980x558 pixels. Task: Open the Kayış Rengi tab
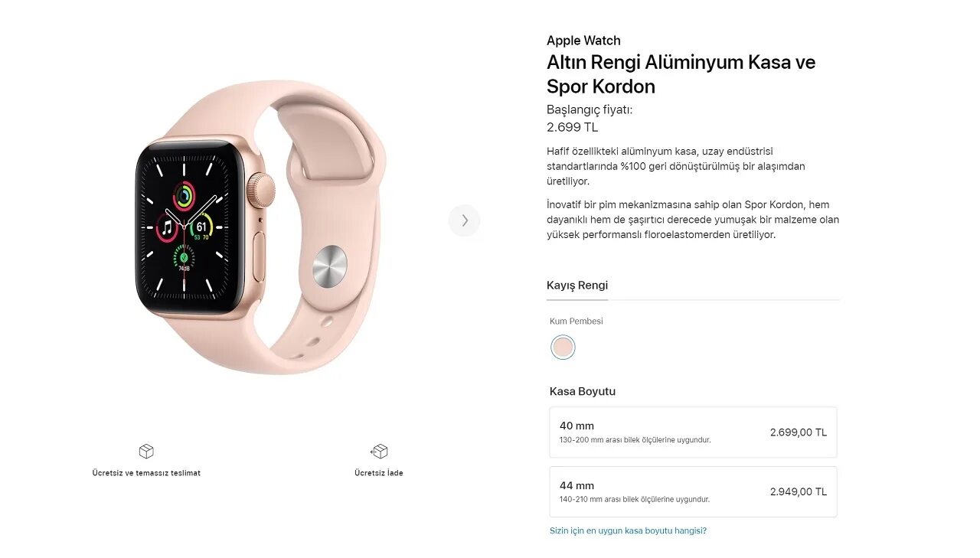(x=577, y=286)
